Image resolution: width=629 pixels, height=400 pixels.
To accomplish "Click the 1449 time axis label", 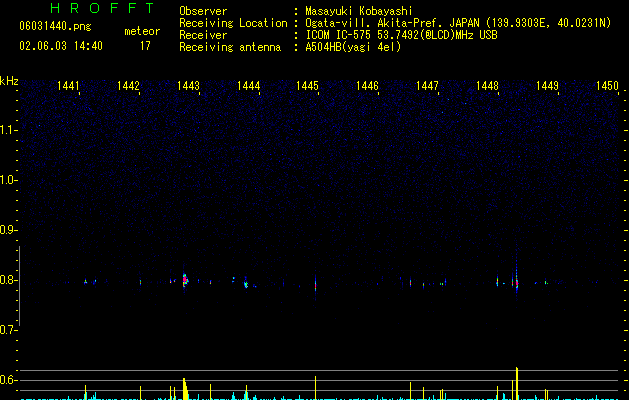I will pyautogui.click(x=547, y=85).
